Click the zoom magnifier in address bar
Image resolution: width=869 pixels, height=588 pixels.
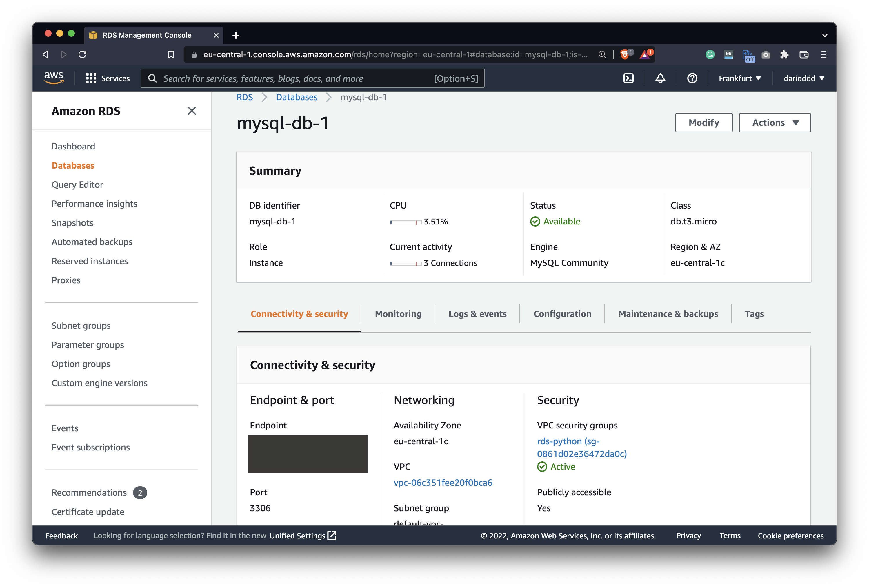click(x=602, y=54)
